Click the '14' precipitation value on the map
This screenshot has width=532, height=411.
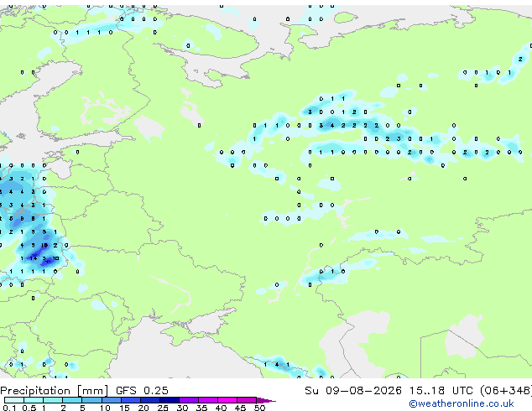(34, 258)
